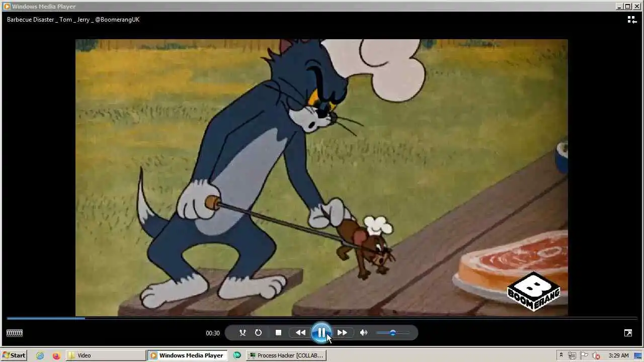Click the fast forward next button

pyautogui.click(x=342, y=332)
